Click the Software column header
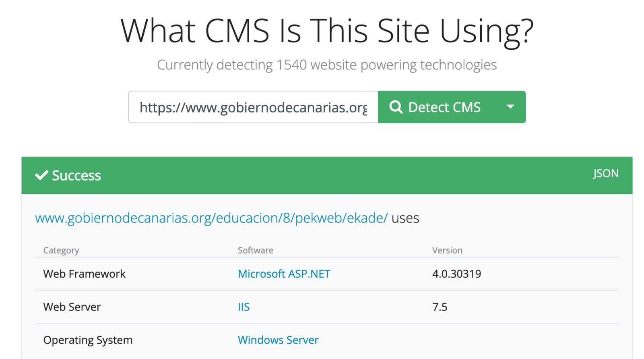This screenshot has width=644, height=359. [x=256, y=250]
